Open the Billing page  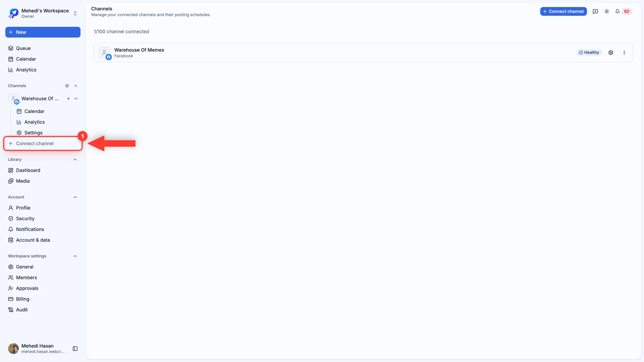(43, 299)
